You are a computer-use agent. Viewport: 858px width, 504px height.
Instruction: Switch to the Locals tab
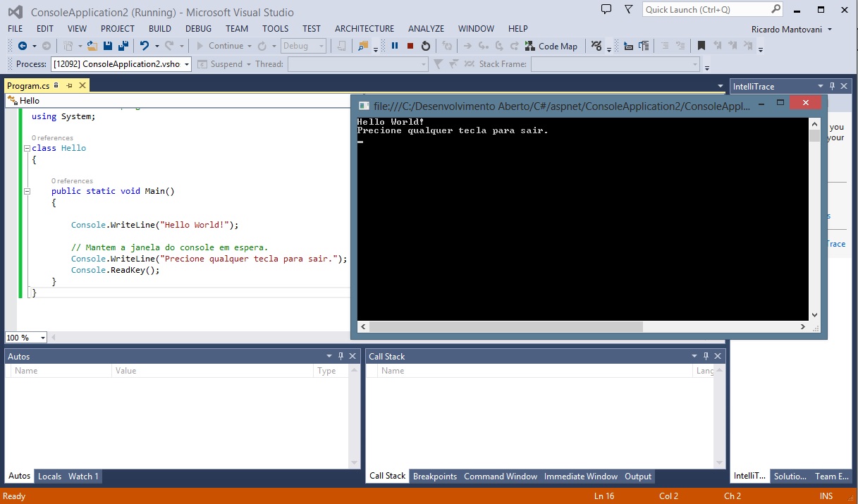pos(49,476)
